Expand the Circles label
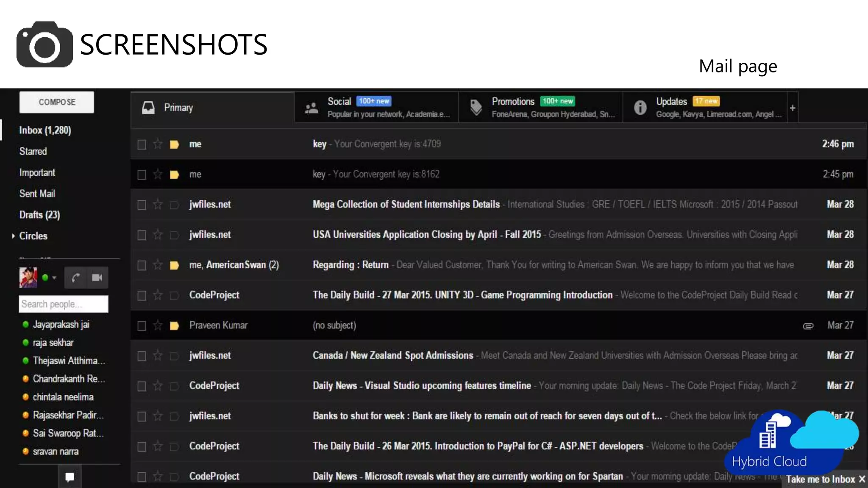 click(x=14, y=236)
